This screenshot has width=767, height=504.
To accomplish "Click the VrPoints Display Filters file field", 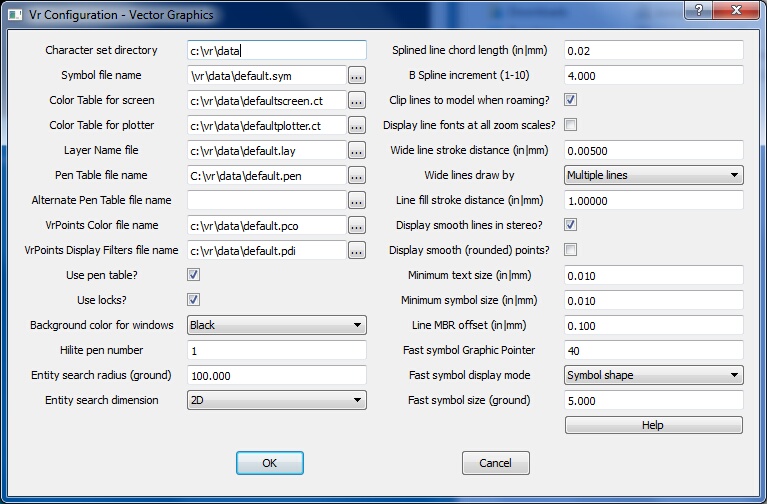I will pyautogui.click(x=267, y=251).
